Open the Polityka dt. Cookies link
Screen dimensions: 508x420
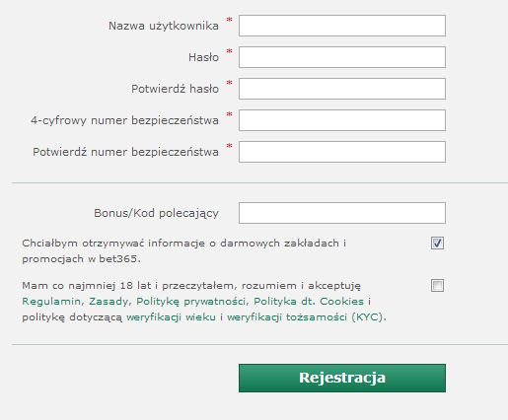pos(309,302)
